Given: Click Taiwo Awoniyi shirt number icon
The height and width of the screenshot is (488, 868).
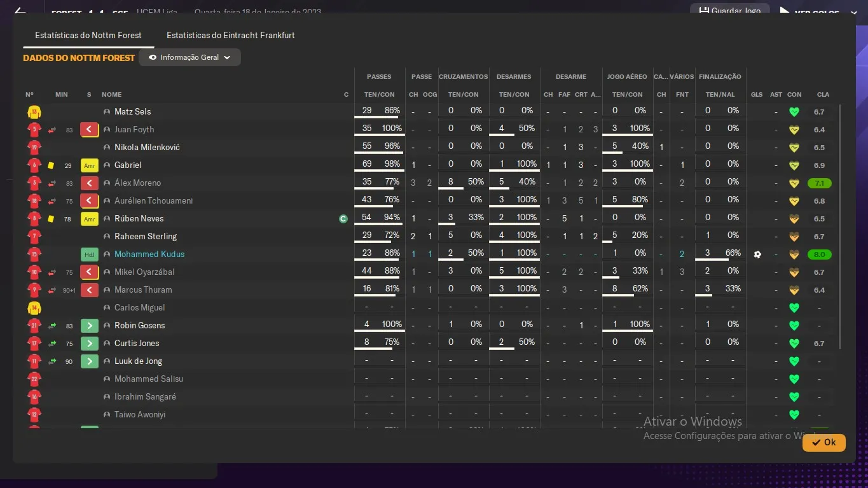Looking at the screenshot, I should pyautogui.click(x=34, y=415).
